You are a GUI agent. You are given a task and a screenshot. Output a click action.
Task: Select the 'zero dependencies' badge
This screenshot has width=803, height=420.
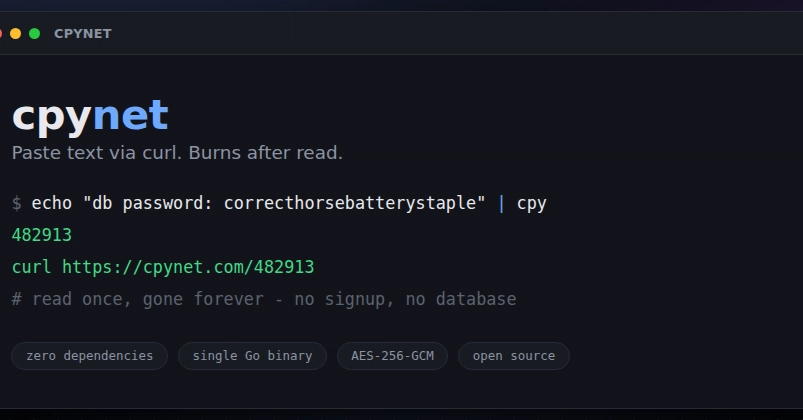[90, 356]
